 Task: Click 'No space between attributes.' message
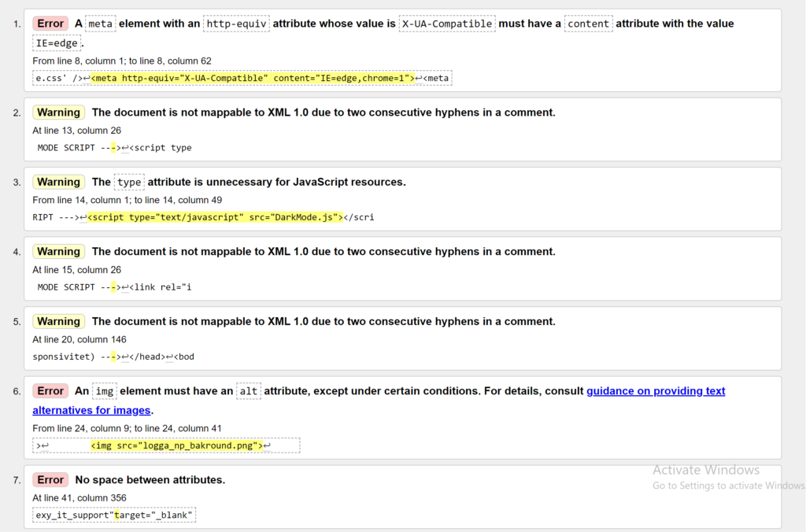click(150, 480)
